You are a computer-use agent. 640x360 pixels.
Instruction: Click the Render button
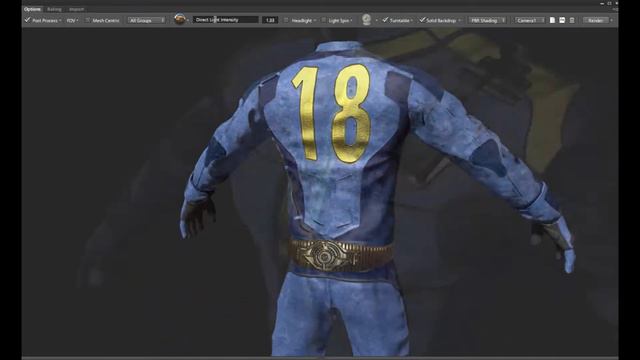point(596,20)
